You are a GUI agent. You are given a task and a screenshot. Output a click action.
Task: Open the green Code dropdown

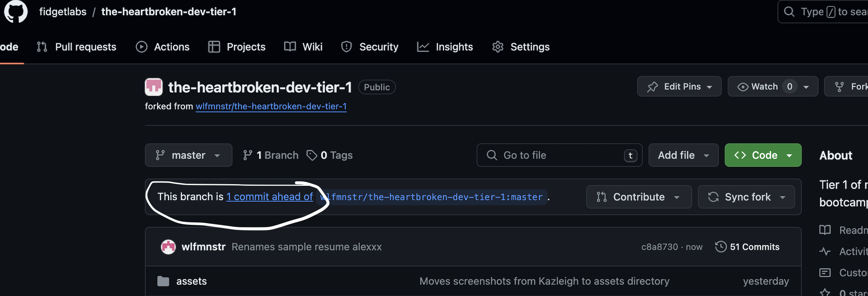pos(763,155)
